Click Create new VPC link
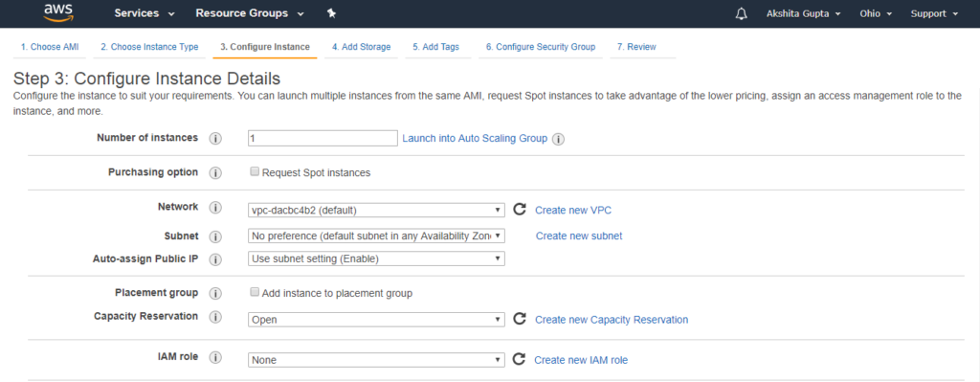 573,210
